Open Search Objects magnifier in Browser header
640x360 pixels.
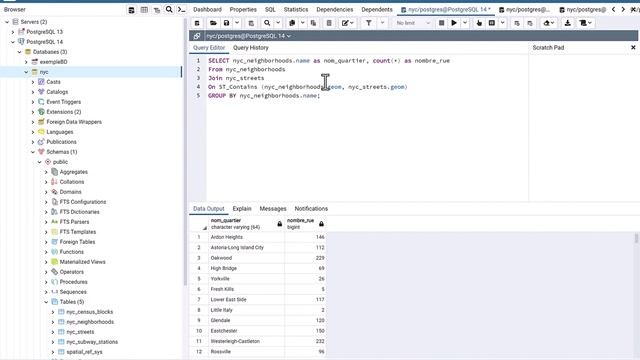pyautogui.click(x=169, y=9)
